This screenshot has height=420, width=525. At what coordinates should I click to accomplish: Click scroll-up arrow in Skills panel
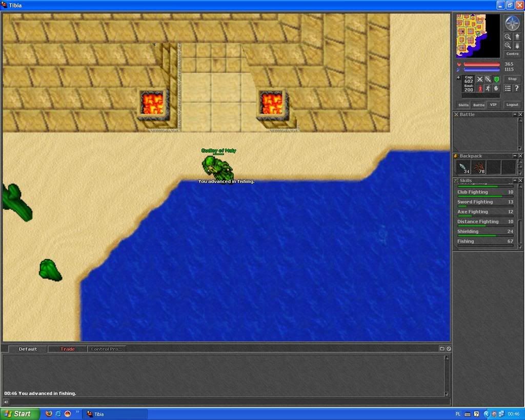[520, 186]
